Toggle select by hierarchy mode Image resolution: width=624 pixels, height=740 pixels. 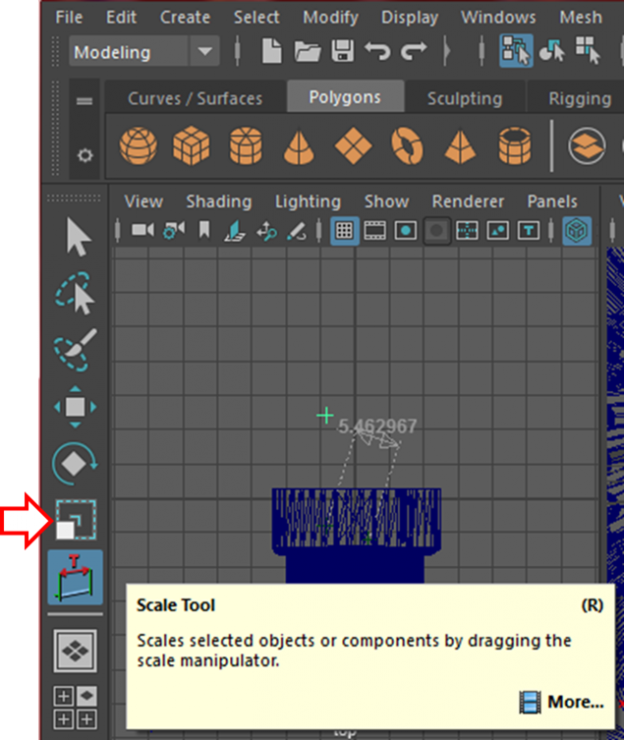[x=516, y=50]
